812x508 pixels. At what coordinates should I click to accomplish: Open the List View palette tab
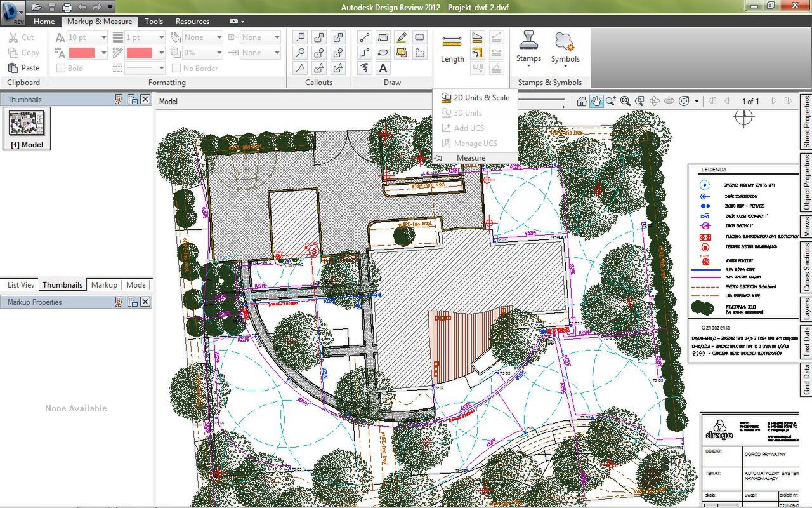click(x=21, y=285)
